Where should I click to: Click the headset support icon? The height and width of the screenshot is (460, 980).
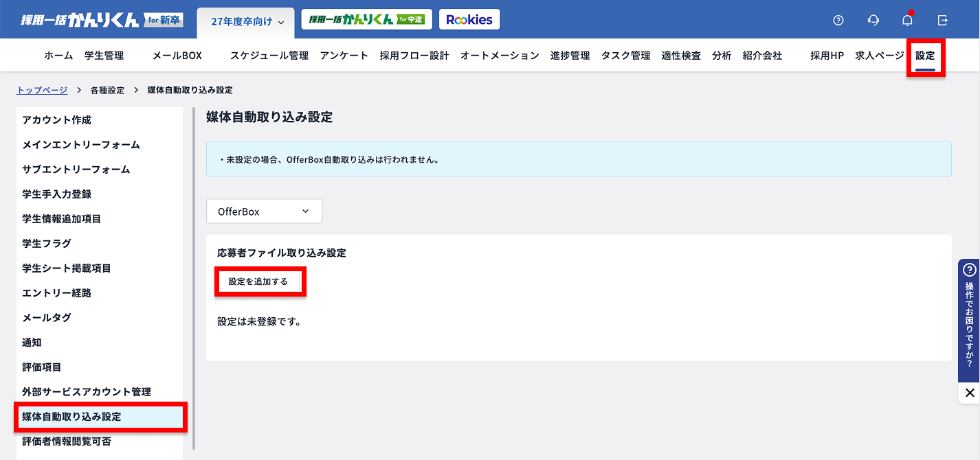[x=873, y=20]
